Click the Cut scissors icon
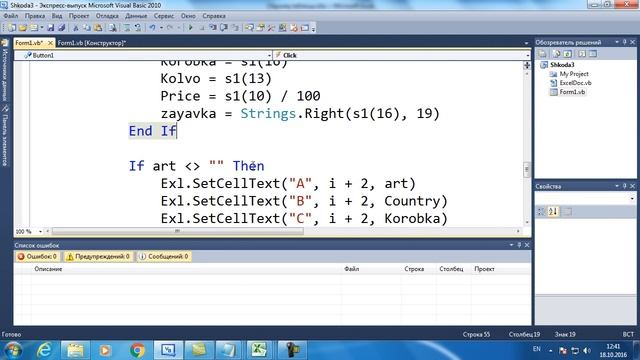This screenshot has height=360, width=640. click(76, 28)
